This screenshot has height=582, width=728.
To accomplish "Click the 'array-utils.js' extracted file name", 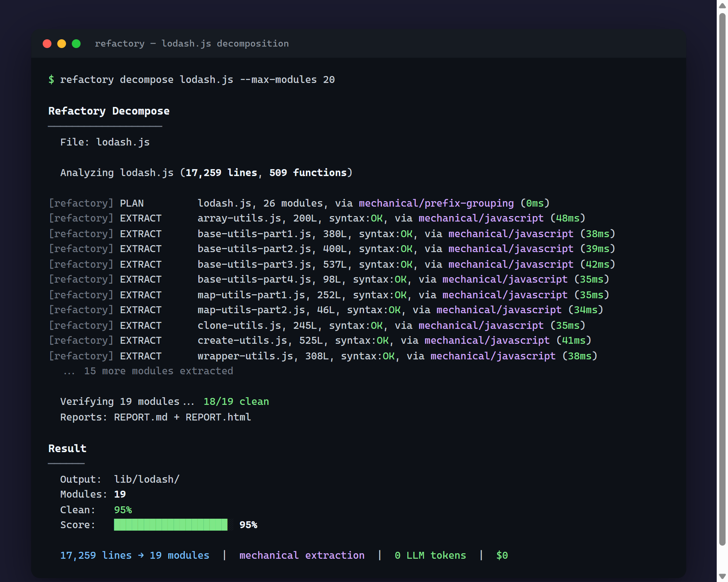I will [239, 218].
